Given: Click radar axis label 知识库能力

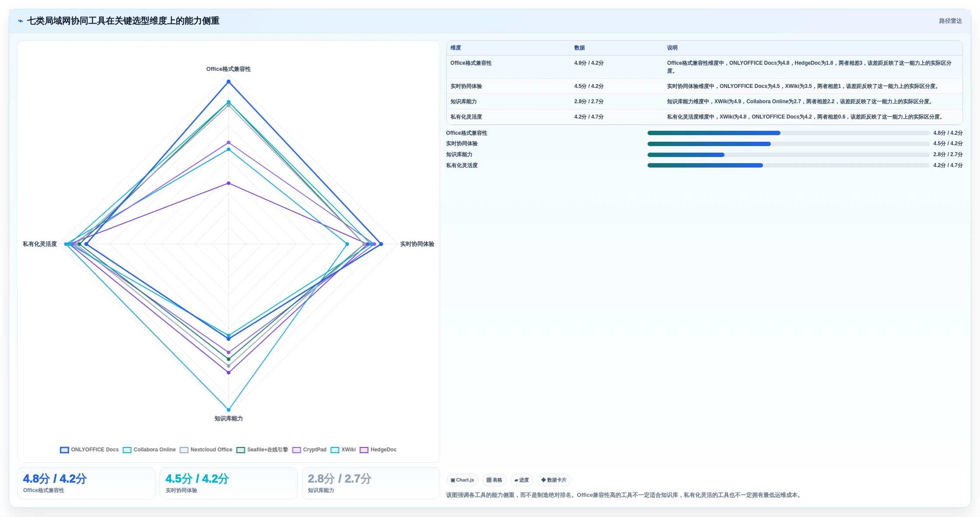Looking at the screenshot, I should [x=228, y=419].
